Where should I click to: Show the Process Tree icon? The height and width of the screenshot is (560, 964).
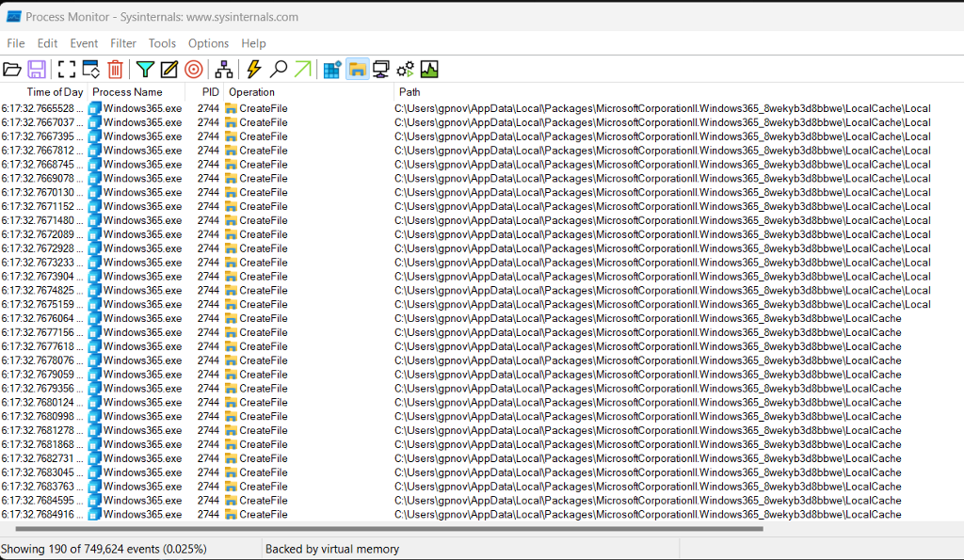coord(224,69)
